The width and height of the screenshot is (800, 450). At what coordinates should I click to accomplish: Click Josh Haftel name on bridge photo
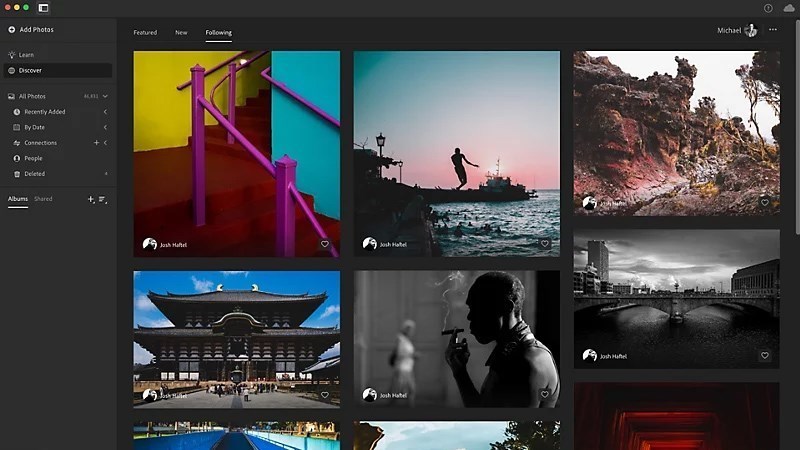613,357
